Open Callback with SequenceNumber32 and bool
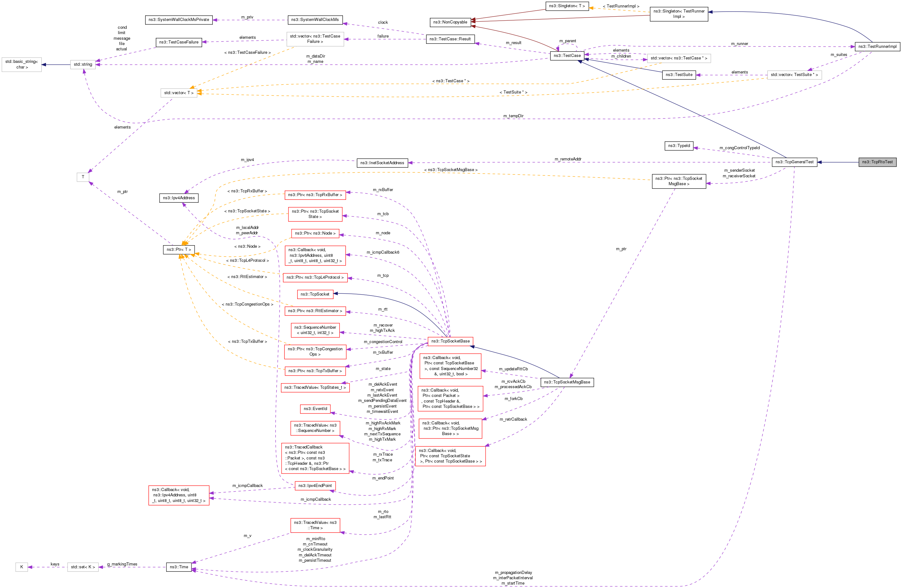The height and width of the screenshot is (588, 902). click(x=450, y=366)
